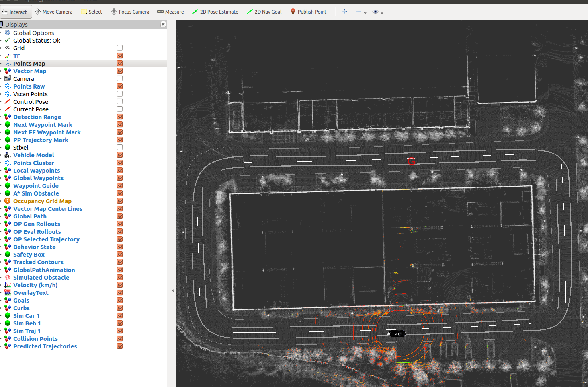Collapse the Displays panel with side arrow
Viewport: 588px width, 387px height.
[x=173, y=290]
